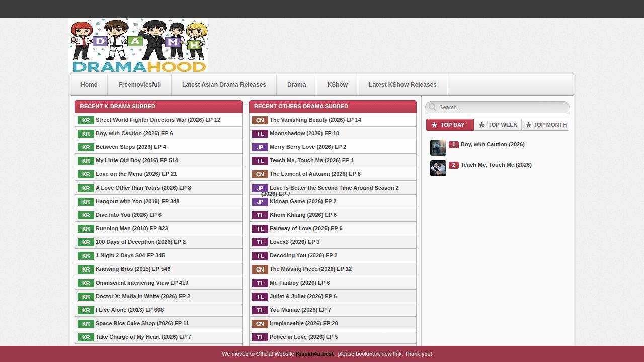This screenshot has width=644, height=362.
Task: Open the Freemoviesfull menu item
Action: pos(140,85)
